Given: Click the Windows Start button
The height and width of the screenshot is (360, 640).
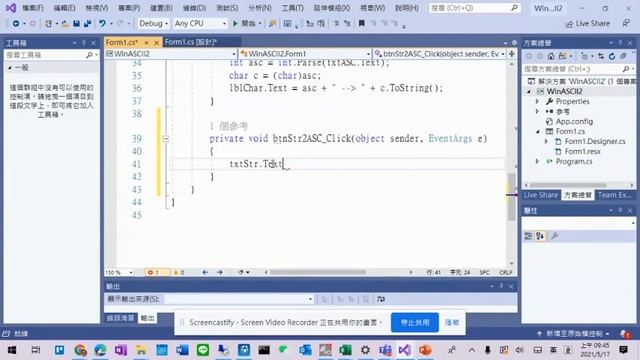Looking at the screenshot, I should 12,350.
